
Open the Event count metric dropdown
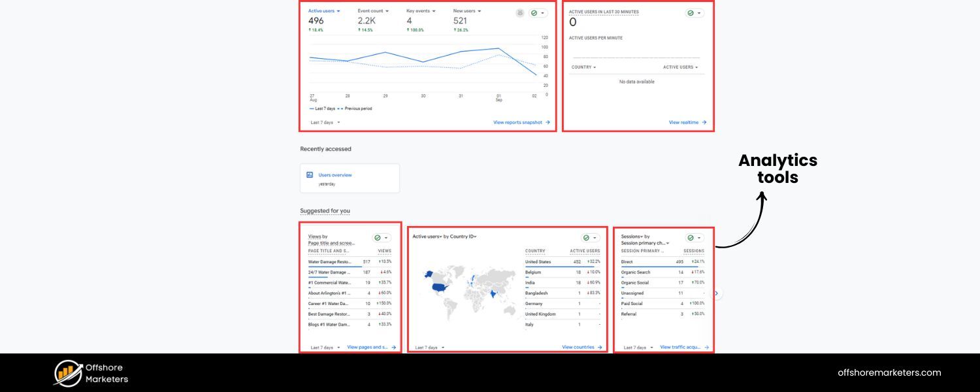pyautogui.click(x=372, y=10)
